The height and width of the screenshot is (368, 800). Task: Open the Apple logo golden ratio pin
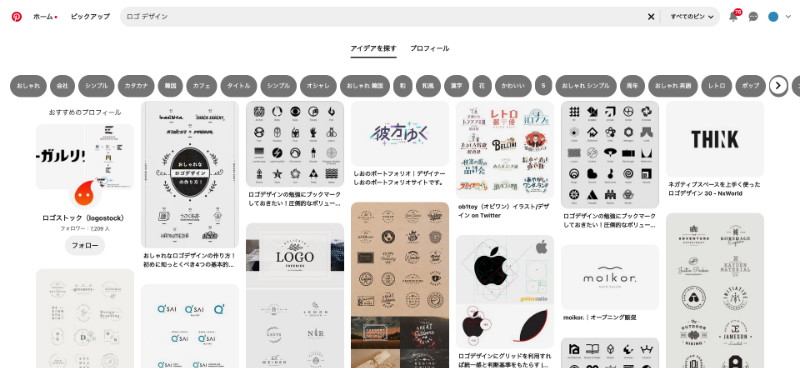(x=505, y=291)
